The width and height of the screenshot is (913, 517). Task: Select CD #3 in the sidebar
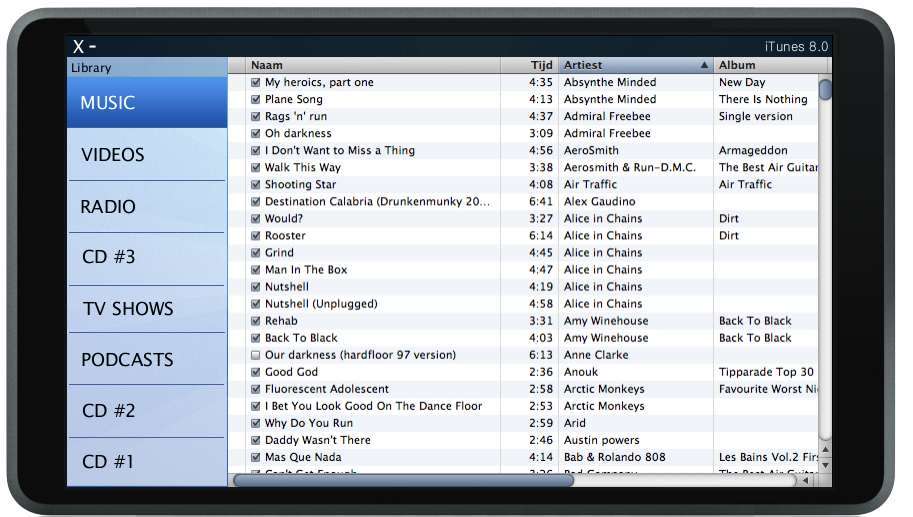147,258
